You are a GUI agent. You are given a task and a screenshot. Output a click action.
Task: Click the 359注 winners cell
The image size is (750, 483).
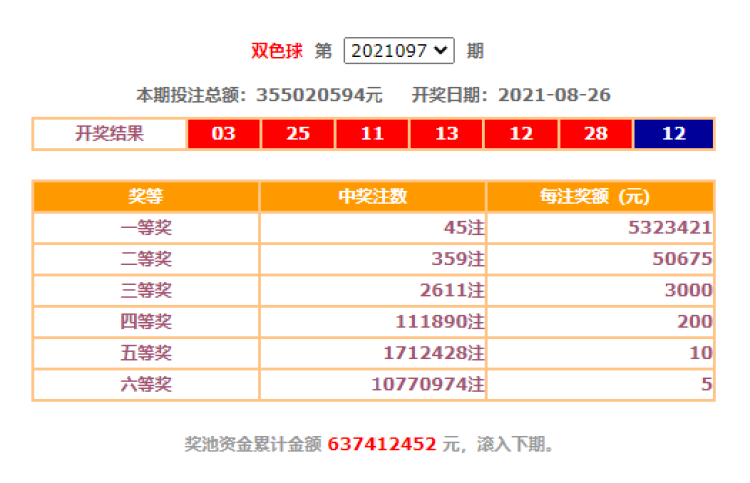tap(373, 259)
